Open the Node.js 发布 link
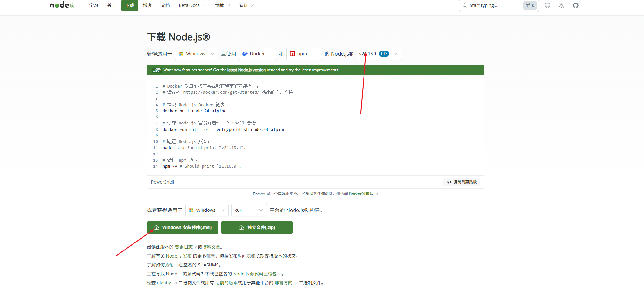 [x=179, y=256]
